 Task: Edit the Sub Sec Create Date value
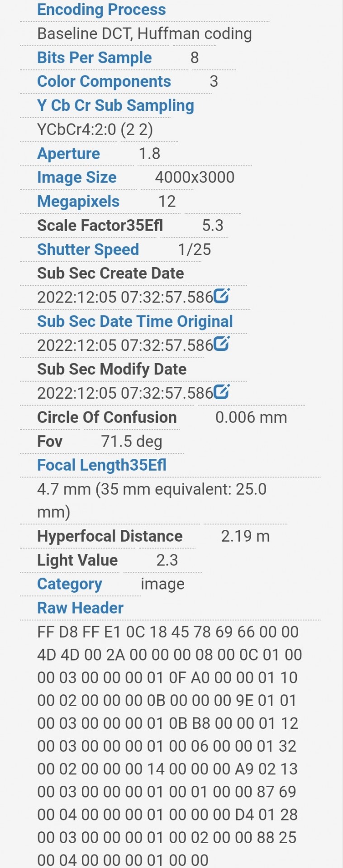click(x=221, y=296)
